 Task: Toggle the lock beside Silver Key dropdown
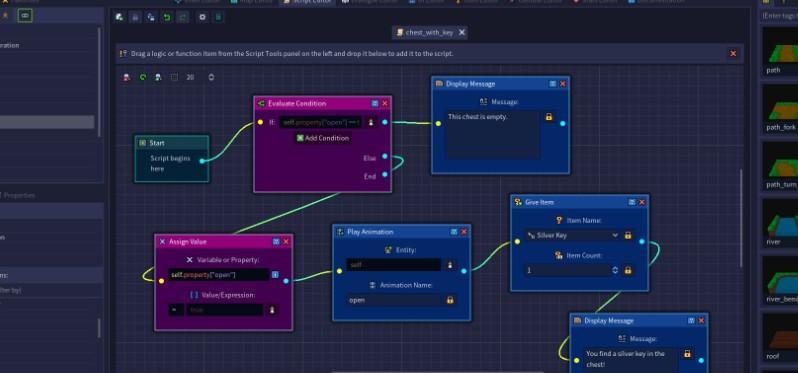(x=628, y=235)
